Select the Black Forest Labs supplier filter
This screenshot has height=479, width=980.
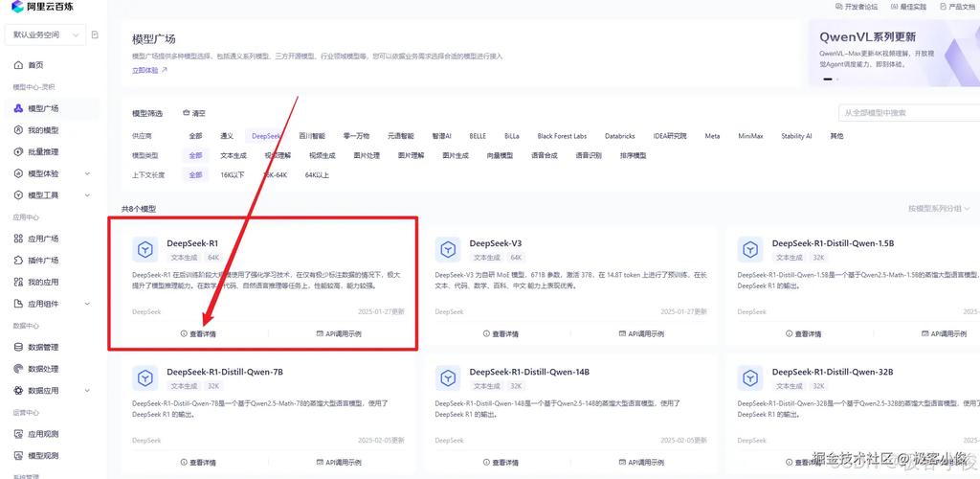[562, 136]
